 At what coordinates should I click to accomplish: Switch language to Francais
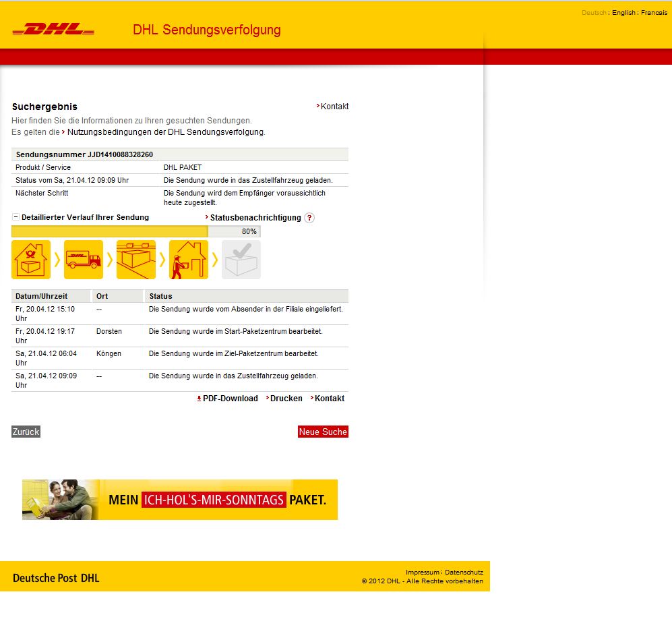point(654,13)
